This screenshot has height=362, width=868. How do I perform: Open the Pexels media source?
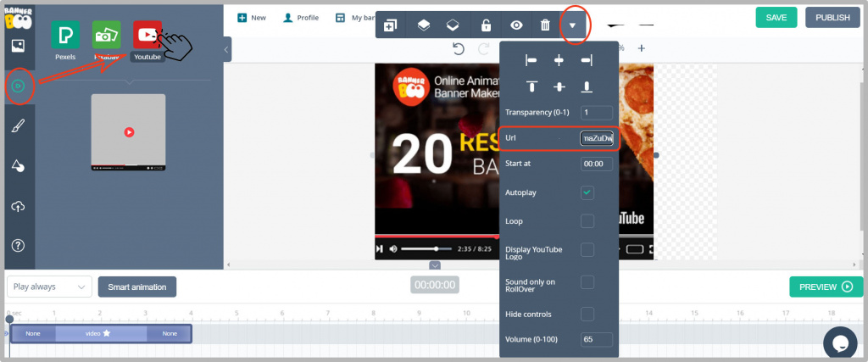click(65, 34)
